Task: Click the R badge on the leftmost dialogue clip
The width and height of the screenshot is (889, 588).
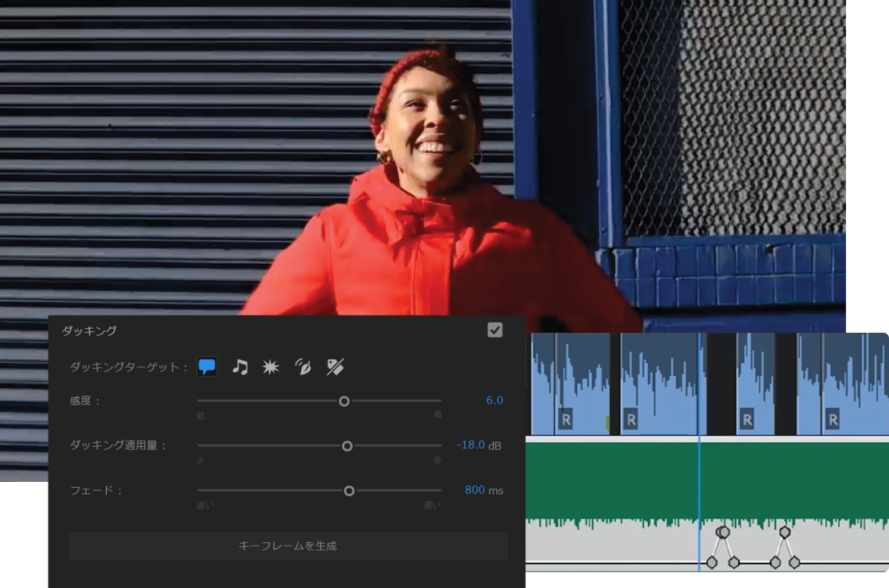Action: pos(566,419)
